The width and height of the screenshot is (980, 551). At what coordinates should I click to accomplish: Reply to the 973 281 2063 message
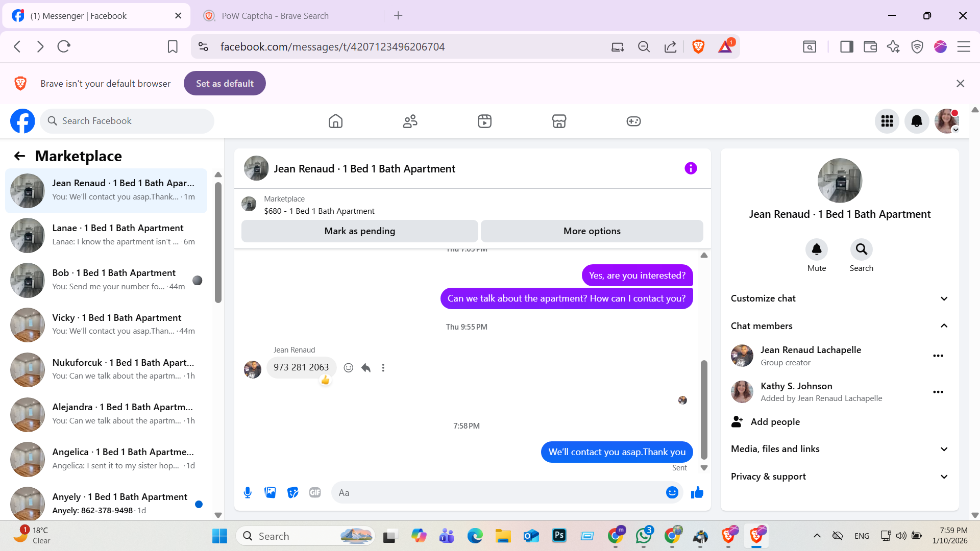click(366, 368)
